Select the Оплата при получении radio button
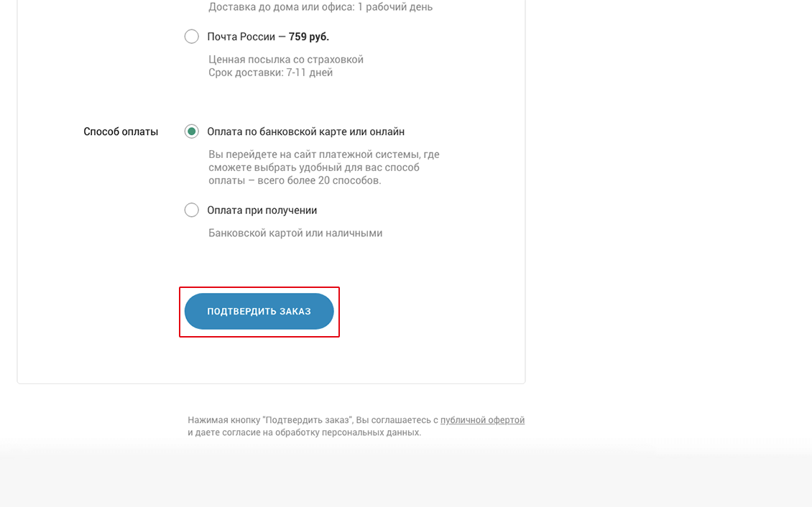Image resolution: width=812 pixels, height=507 pixels. [191, 210]
